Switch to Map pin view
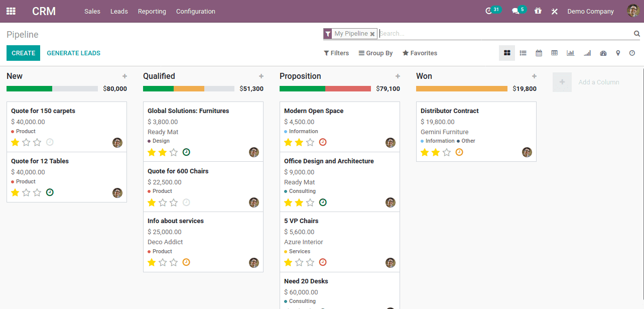The image size is (644, 309). (618, 53)
